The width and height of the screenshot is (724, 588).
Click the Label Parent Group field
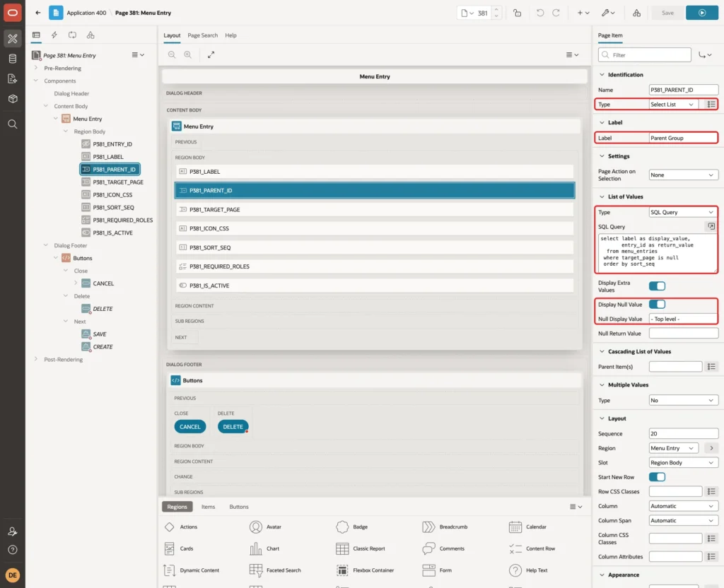(684, 138)
